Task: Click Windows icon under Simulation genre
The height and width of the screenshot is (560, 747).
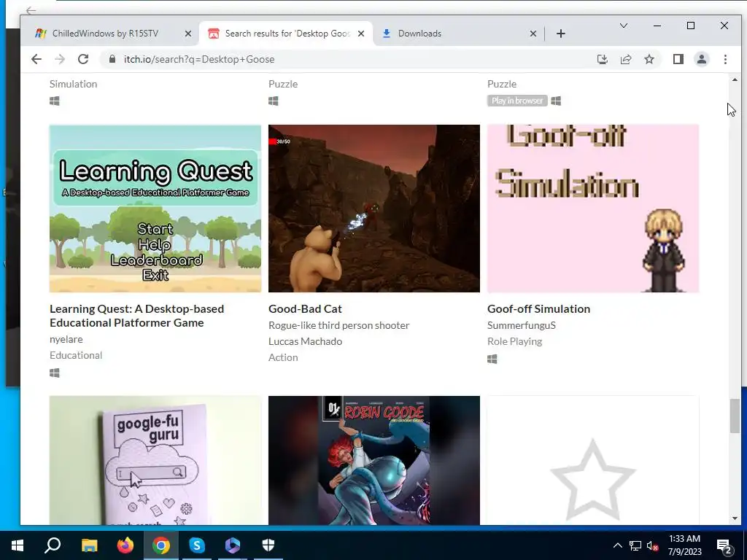Action: (x=54, y=101)
